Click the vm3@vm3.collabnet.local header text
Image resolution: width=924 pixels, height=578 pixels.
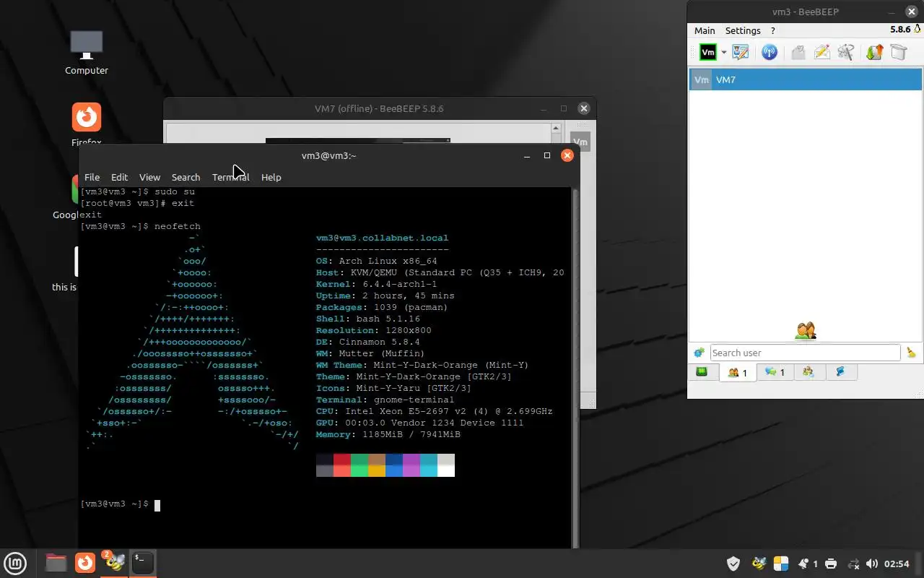click(382, 238)
